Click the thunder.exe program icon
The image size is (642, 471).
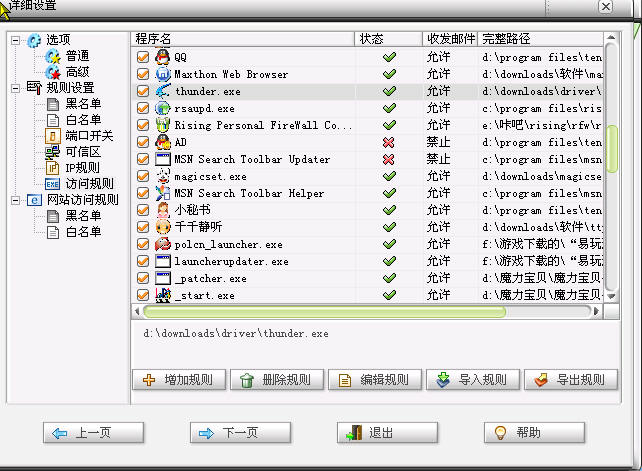[163, 91]
